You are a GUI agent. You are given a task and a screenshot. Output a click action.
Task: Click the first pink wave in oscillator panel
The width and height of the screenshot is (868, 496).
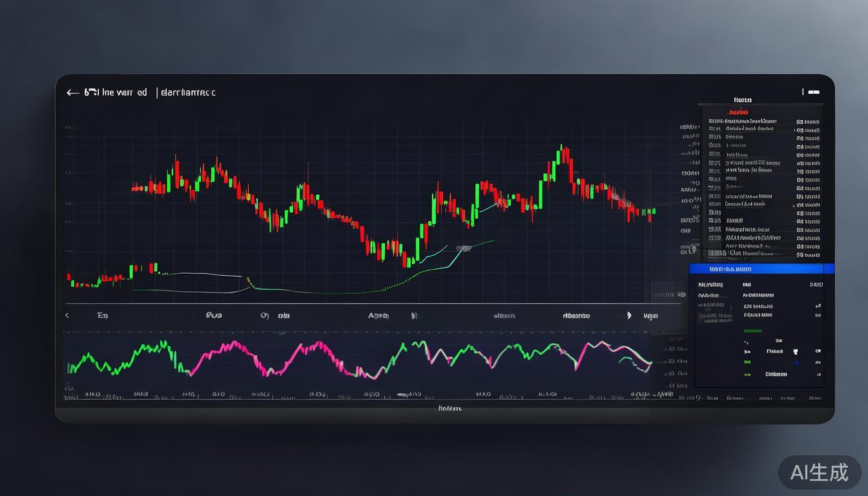[x=226, y=347]
